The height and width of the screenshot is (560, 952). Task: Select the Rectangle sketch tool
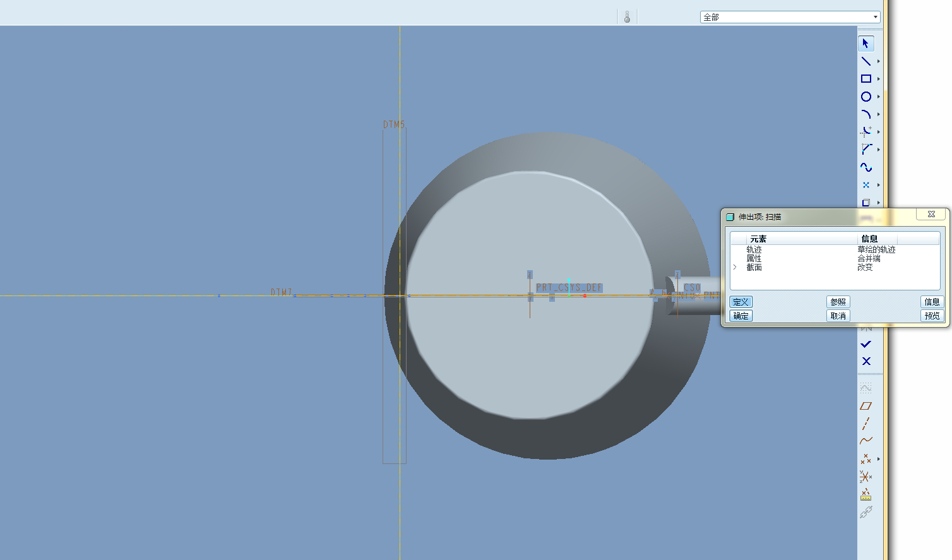pos(866,79)
